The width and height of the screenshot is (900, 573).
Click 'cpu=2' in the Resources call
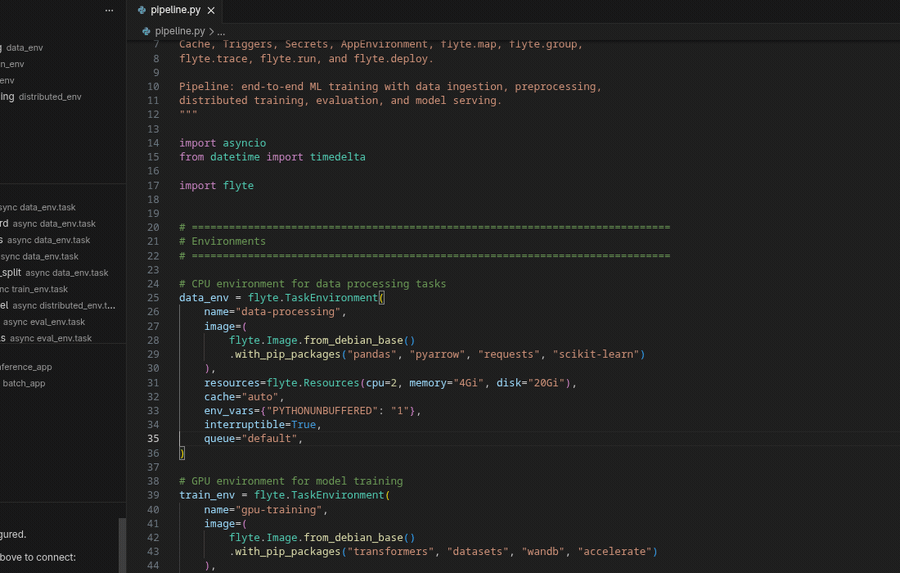[382, 382]
